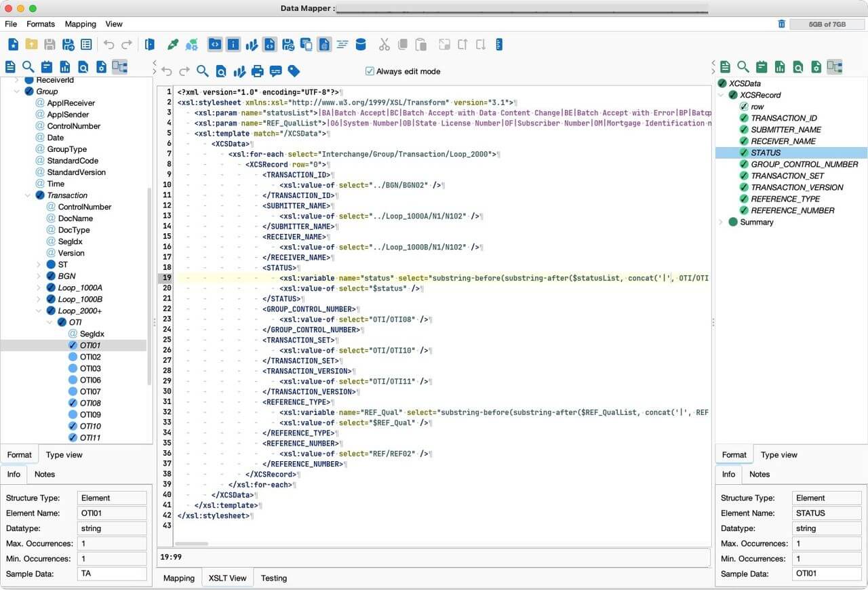Click the settings document icon in the left panel
Screen dimensions: 868x590
pos(101,66)
